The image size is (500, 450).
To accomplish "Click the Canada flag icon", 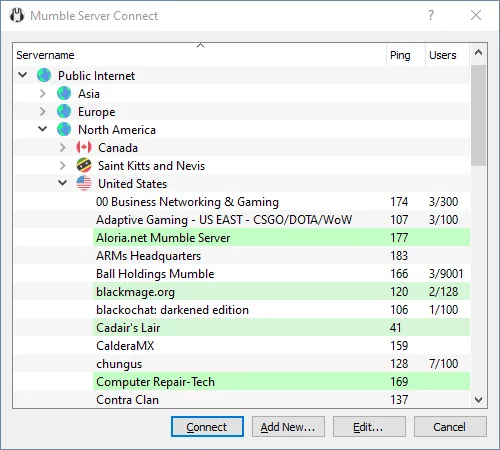I will [84, 147].
